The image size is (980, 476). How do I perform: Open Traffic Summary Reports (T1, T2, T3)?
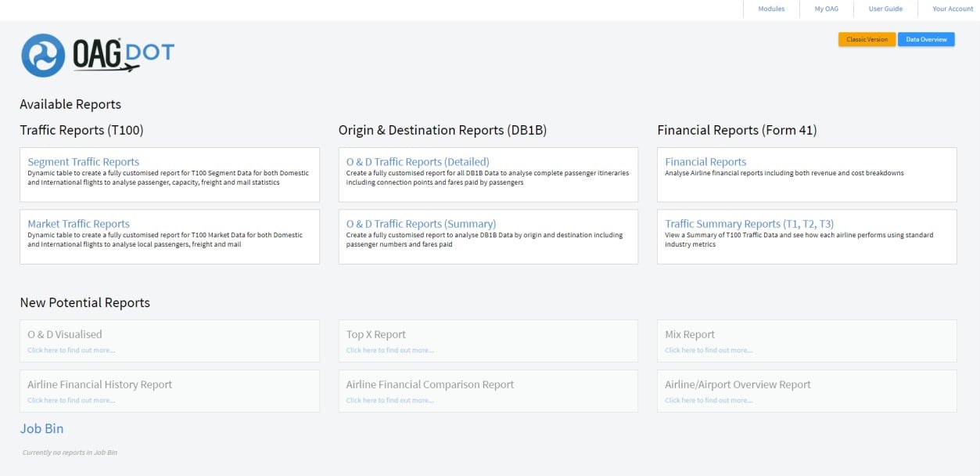coord(749,224)
